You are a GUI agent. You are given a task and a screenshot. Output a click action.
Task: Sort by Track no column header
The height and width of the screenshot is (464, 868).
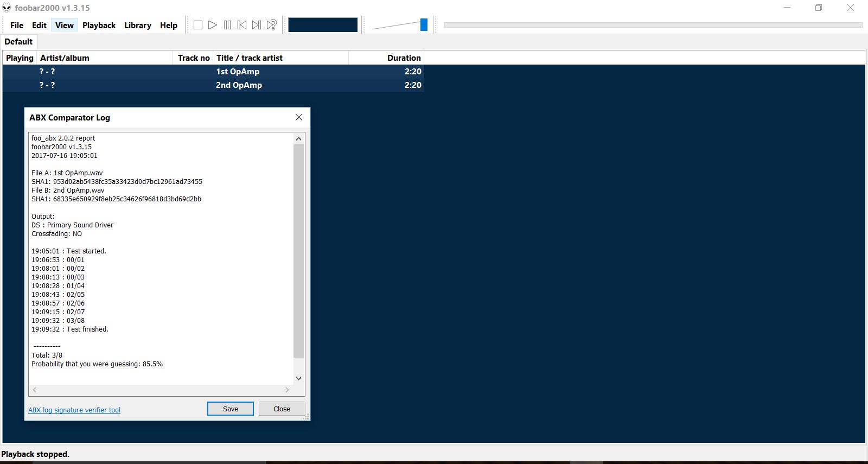pyautogui.click(x=193, y=58)
